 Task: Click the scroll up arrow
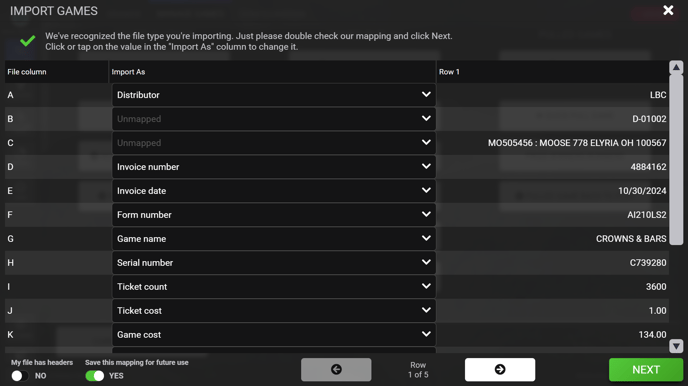point(676,67)
